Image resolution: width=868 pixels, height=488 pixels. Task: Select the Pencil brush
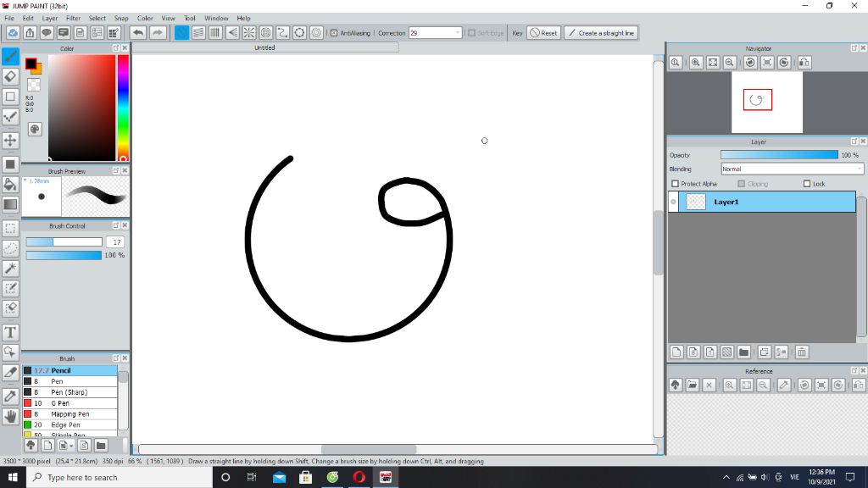pyautogui.click(x=70, y=370)
